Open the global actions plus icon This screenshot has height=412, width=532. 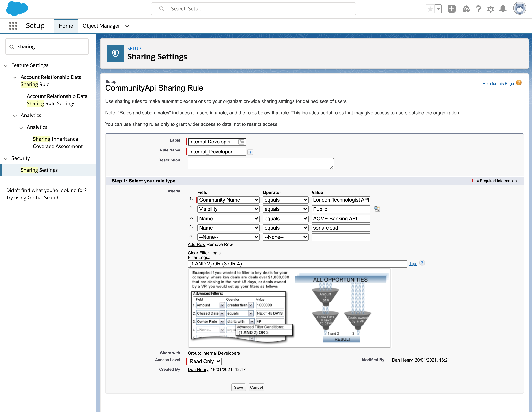point(451,9)
